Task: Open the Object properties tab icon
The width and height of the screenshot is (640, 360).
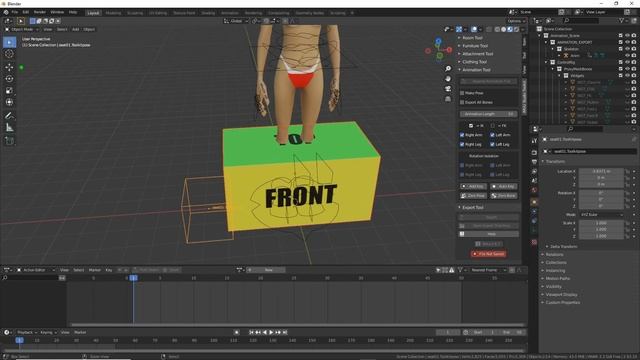Action: [534, 202]
